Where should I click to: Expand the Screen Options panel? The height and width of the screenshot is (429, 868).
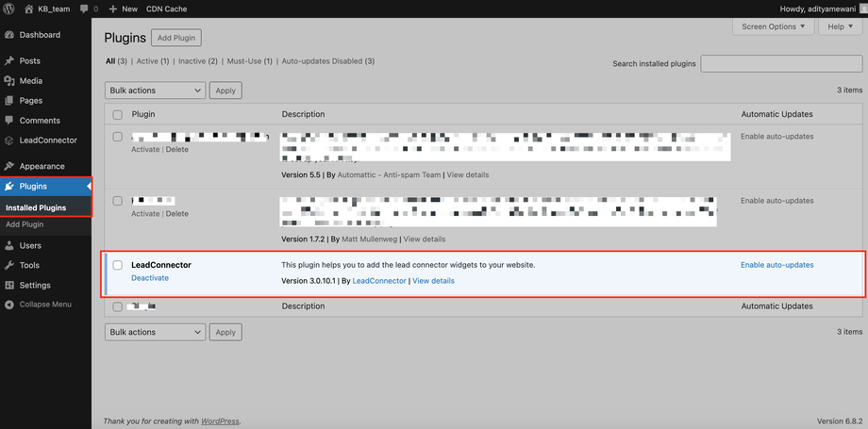pos(773,26)
